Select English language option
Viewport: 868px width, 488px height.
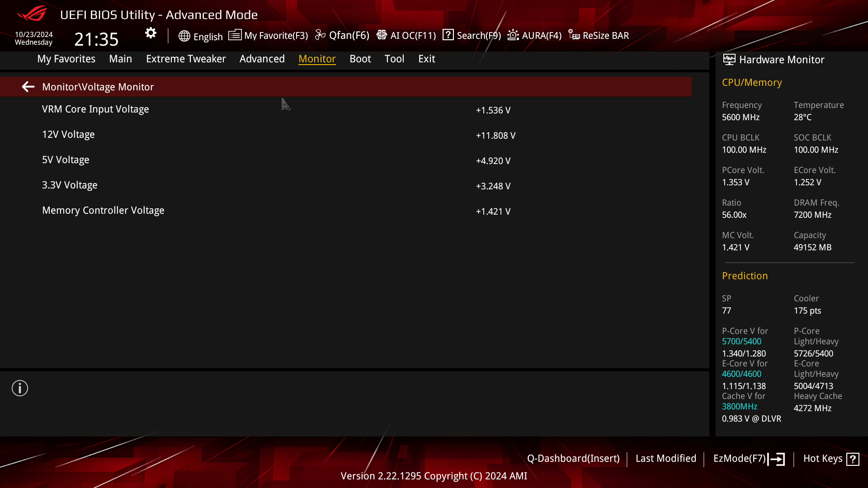(x=201, y=35)
